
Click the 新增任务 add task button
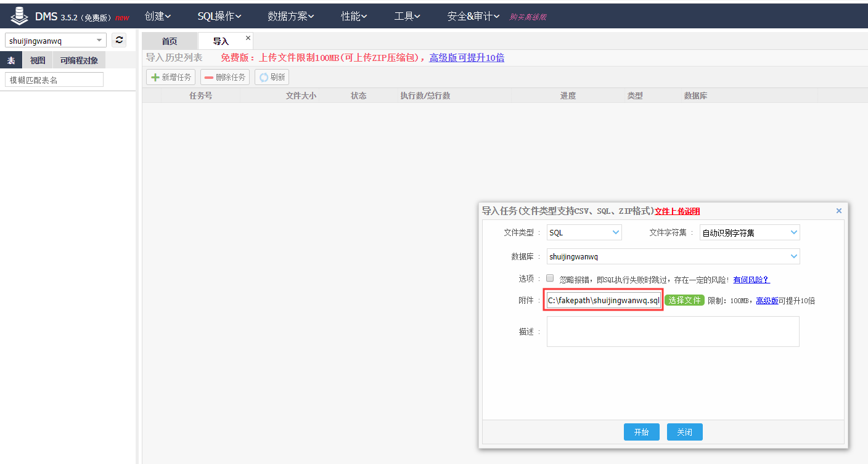point(171,77)
